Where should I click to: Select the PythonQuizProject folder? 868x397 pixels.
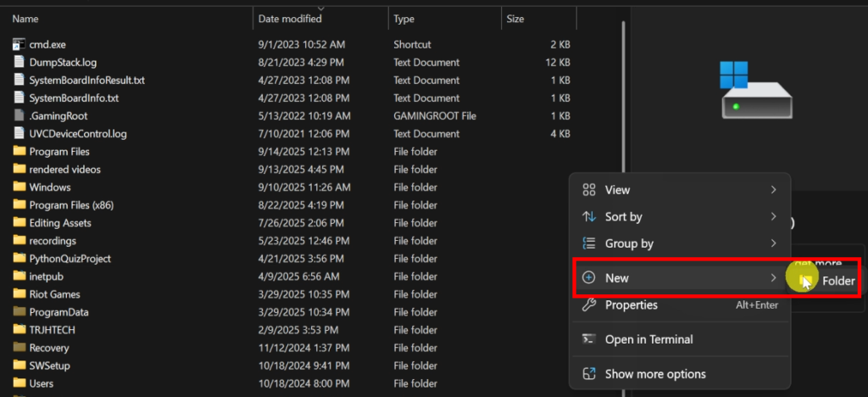click(x=70, y=259)
